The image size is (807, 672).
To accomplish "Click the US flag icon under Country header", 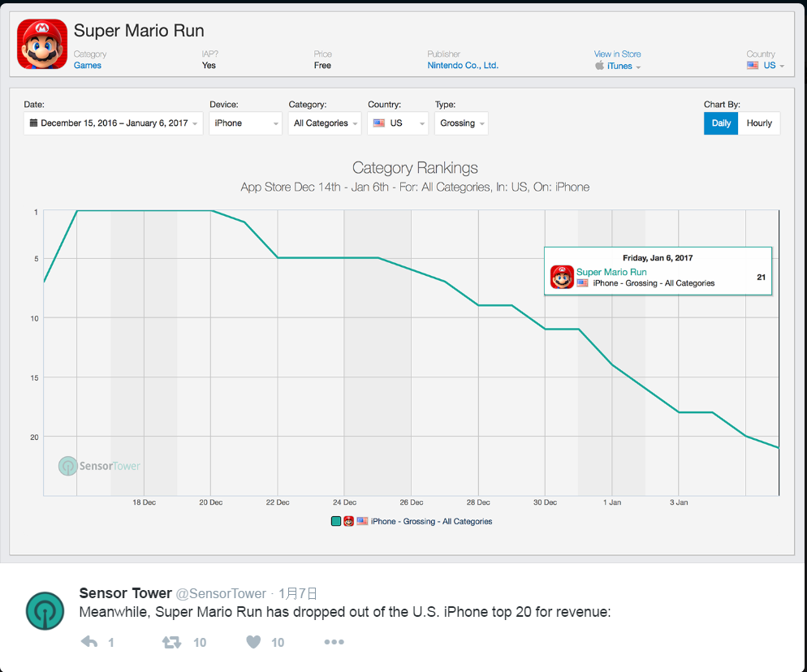I will [x=753, y=66].
